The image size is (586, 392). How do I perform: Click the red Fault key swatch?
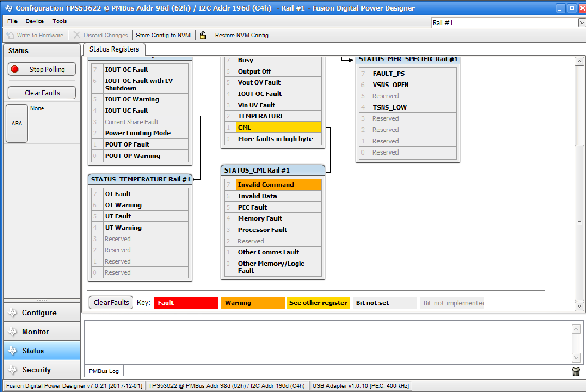(186, 303)
